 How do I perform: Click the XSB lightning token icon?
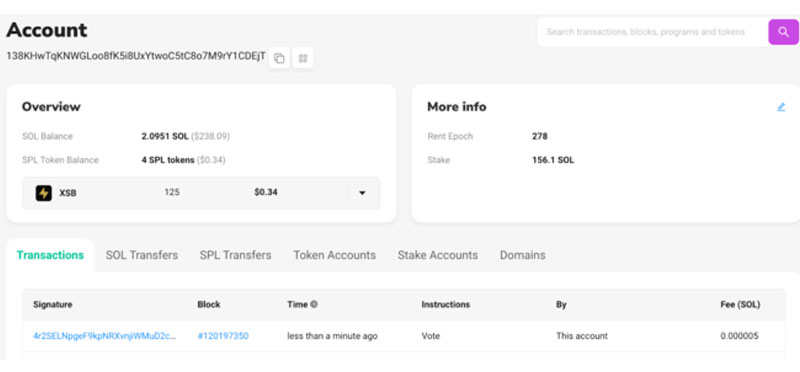pos(43,193)
